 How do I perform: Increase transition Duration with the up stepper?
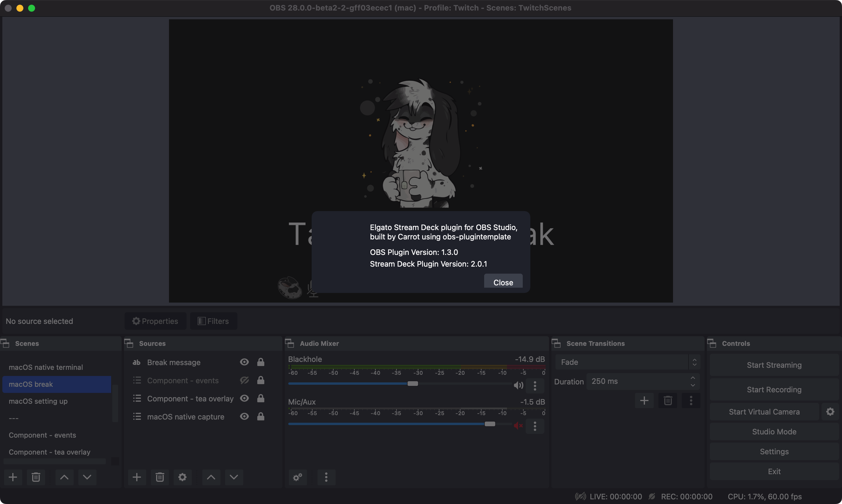693,378
